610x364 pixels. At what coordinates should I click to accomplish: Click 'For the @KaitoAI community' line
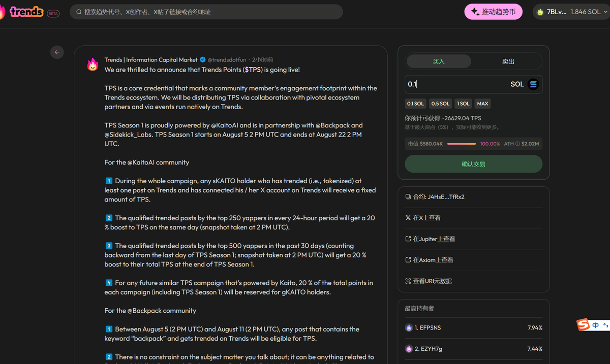click(147, 162)
